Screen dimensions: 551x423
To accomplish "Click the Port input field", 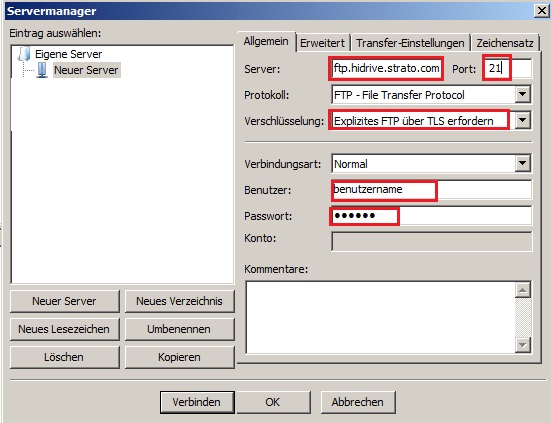I will (x=507, y=68).
